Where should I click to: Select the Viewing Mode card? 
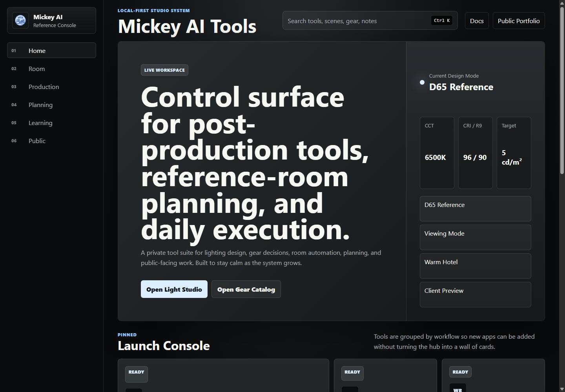pyautogui.click(x=475, y=237)
